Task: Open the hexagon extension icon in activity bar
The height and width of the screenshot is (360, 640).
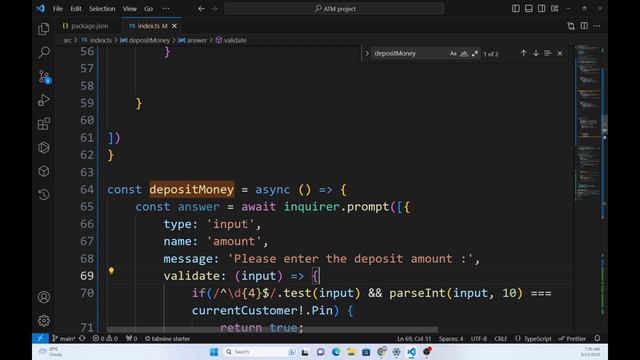Action: 44,147
